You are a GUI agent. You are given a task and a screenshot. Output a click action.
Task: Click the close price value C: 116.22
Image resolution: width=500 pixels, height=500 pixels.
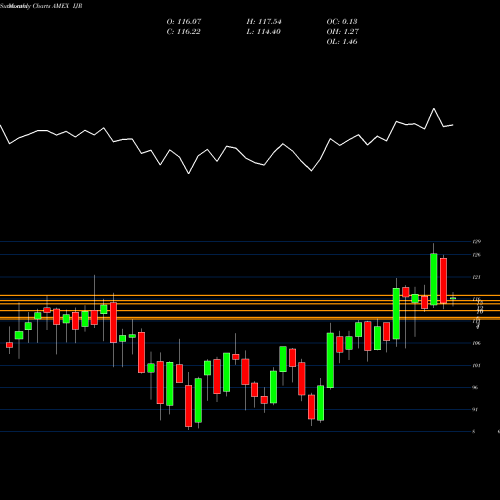point(183,32)
